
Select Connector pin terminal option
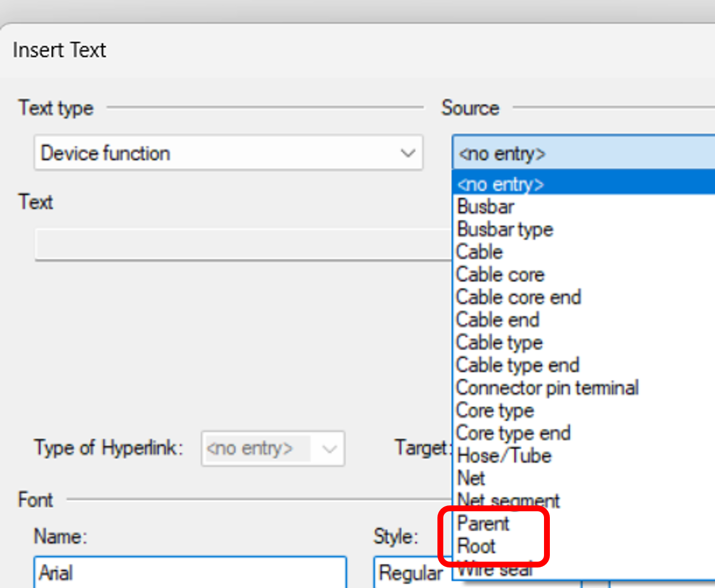[583, 388]
